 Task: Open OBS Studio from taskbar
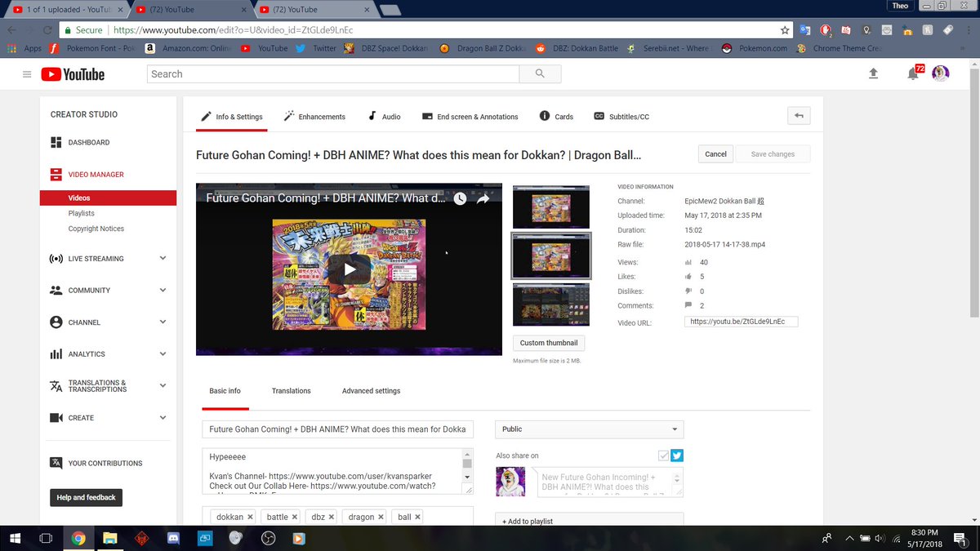(267, 538)
